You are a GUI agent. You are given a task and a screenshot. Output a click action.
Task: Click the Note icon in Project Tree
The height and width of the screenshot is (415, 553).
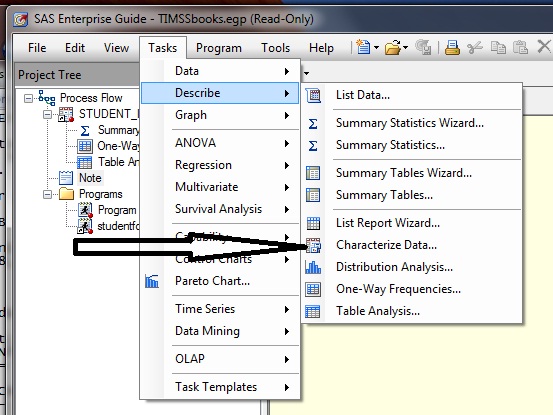point(66,178)
